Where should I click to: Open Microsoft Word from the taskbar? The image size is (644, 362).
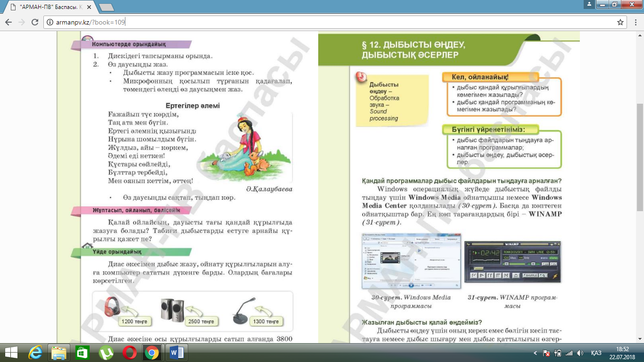[x=176, y=353]
